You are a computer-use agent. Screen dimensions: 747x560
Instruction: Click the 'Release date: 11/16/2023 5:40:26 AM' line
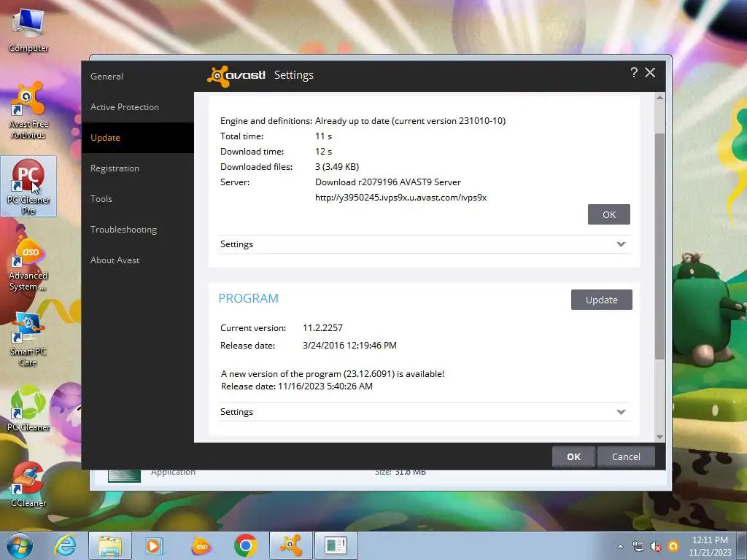(x=297, y=386)
